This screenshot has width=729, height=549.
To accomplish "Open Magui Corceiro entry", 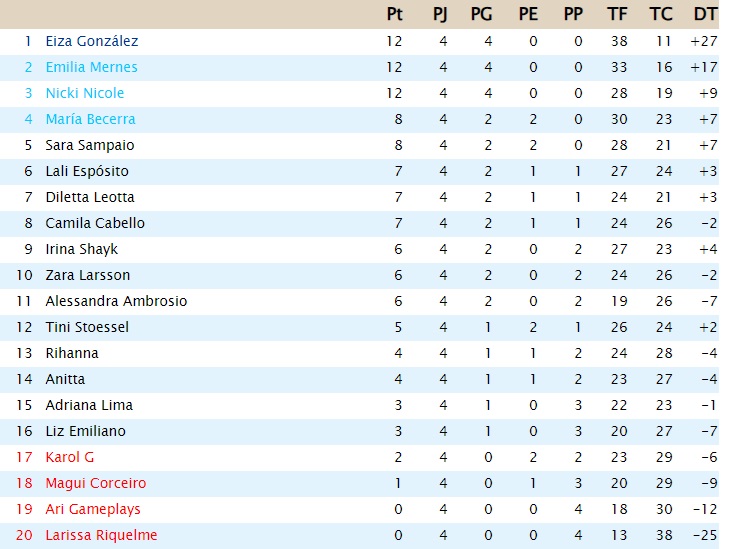I will (96, 484).
